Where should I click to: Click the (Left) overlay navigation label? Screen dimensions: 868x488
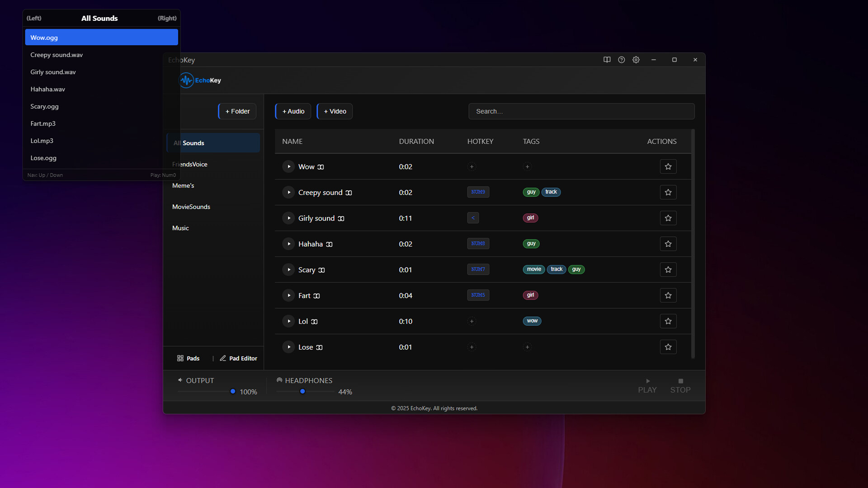(34, 18)
